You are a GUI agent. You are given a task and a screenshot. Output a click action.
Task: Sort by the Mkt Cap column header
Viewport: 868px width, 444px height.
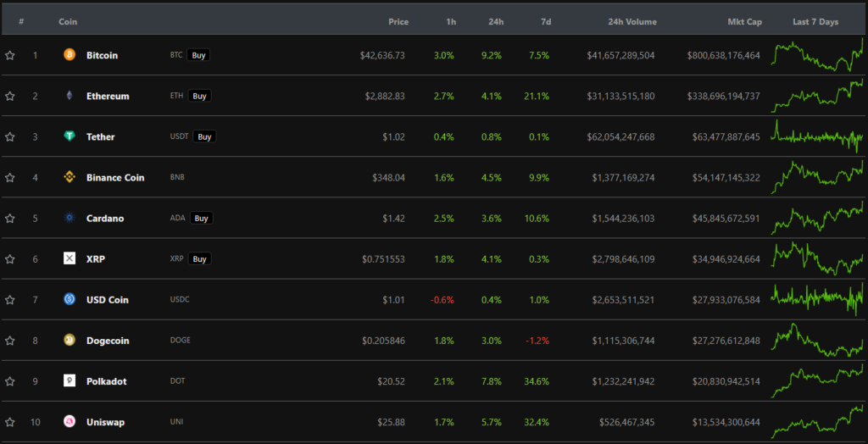pyautogui.click(x=743, y=22)
